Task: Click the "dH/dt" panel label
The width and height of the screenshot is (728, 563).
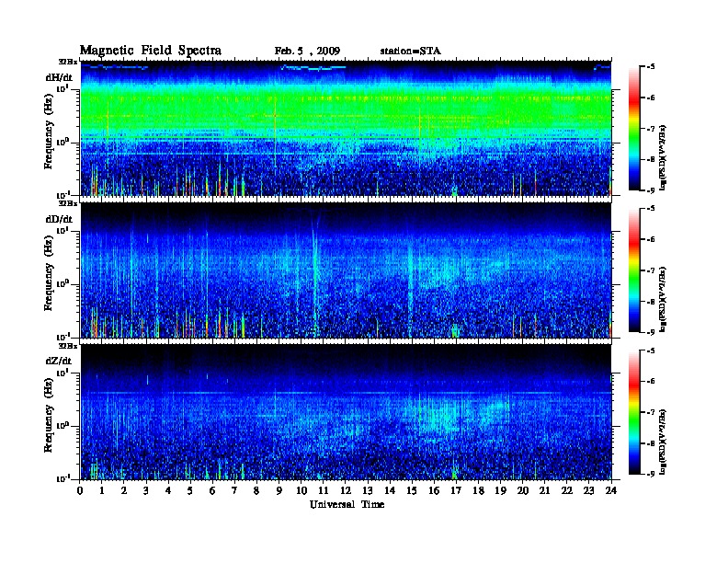Action: tap(59, 77)
